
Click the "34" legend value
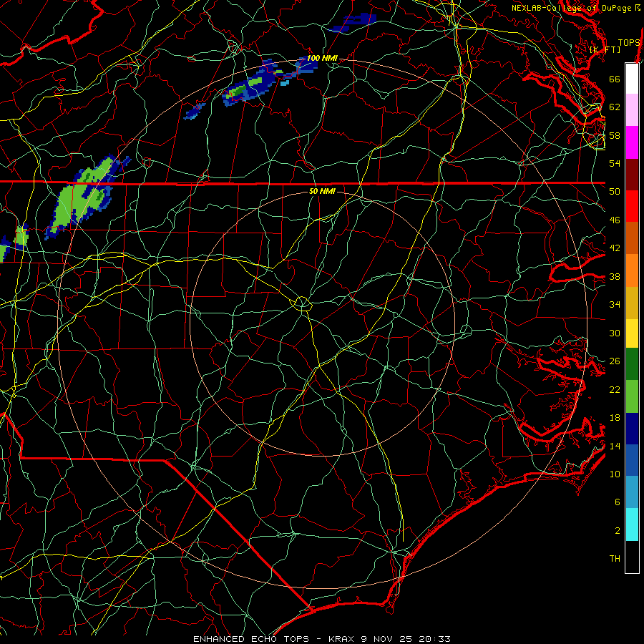[615, 305]
